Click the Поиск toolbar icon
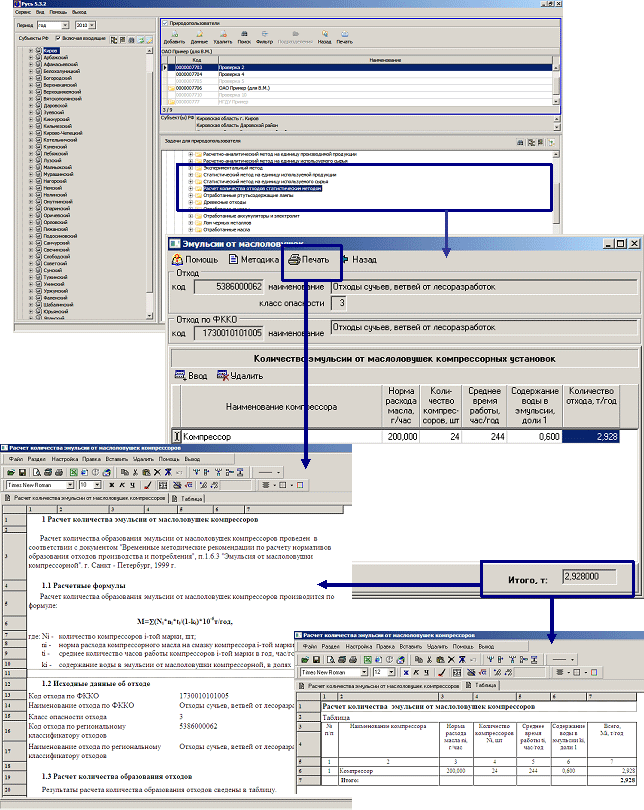 244,39
